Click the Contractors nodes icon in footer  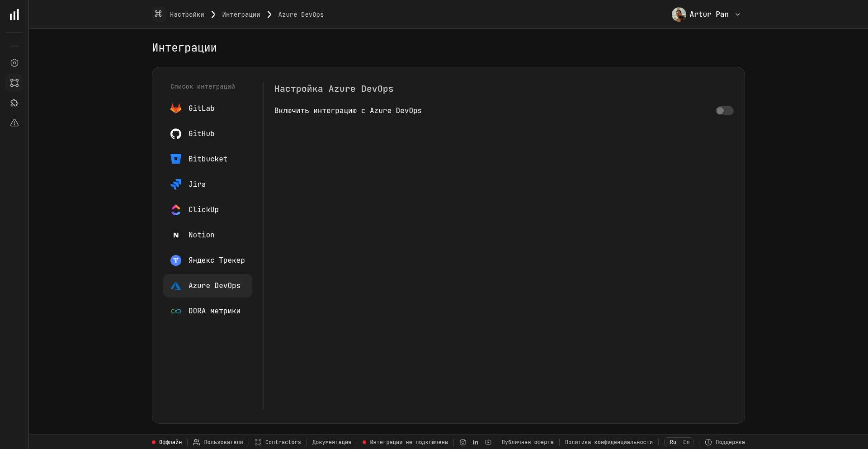(x=258, y=442)
